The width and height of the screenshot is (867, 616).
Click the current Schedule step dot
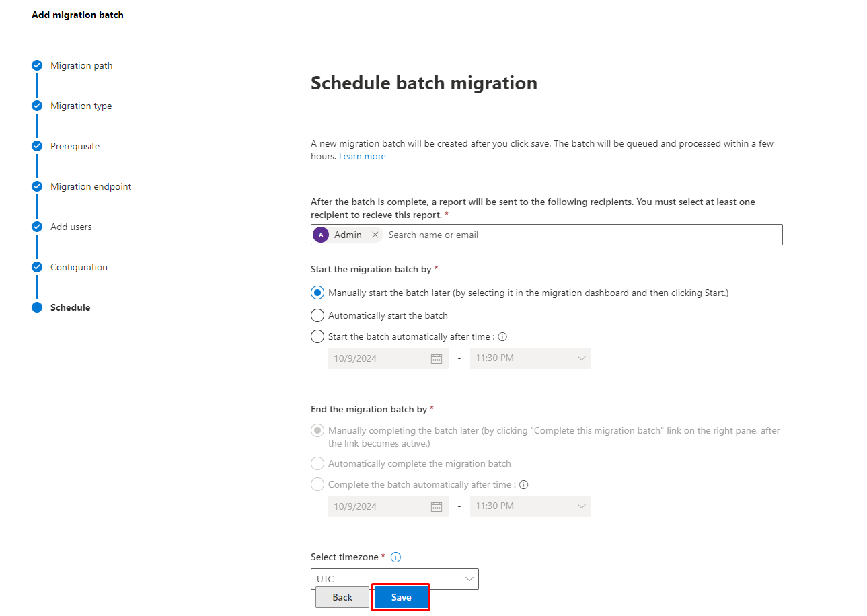37,307
